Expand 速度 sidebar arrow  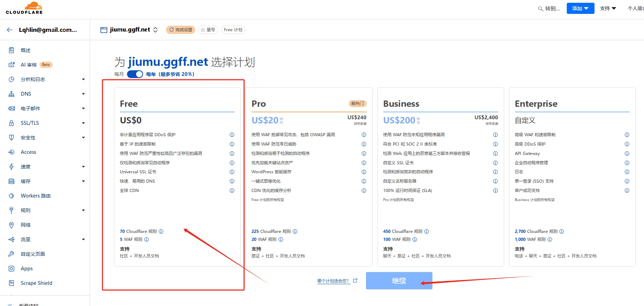click(x=83, y=167)
